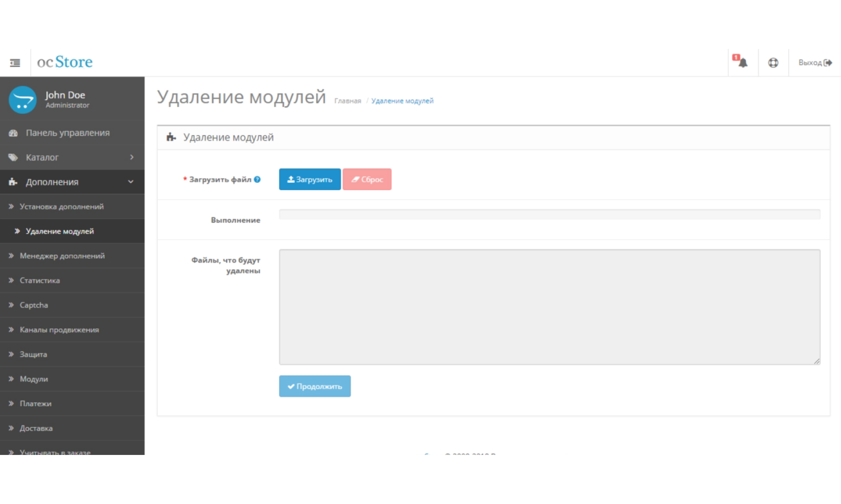Click the files-to-delete text area
Screen dimensions: 841x504
coord(549,307)
